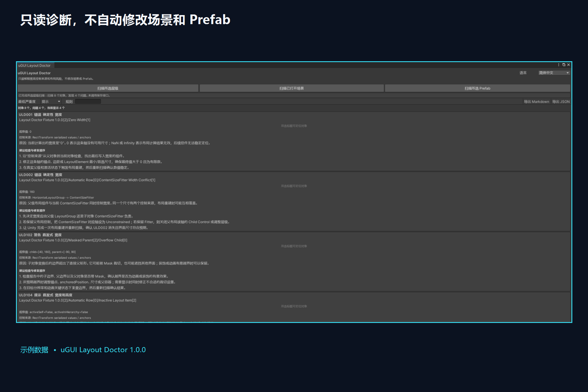The width and height of the screenshot is (588, 392).
Task: Click ULD002's step 3 line 让 Unity 完成一次布局重建
Action: click(84, 228)
